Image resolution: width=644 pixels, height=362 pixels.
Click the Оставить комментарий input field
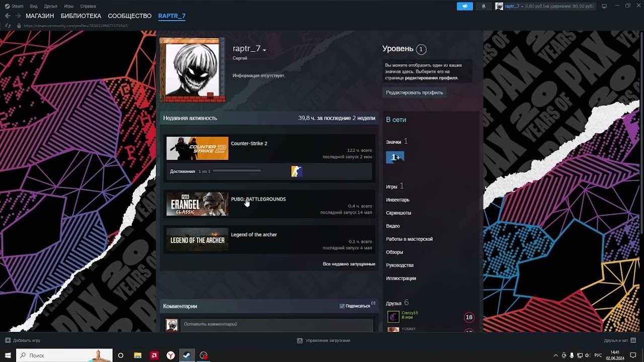click(277, 324)
